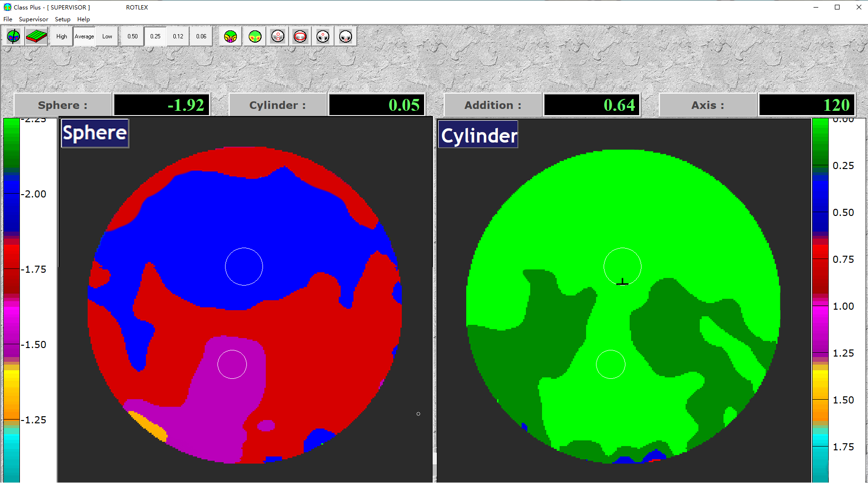The height and width of the screenshot is (483, 868).
Task: Switch to Low resolution setting
Action: (107, 36)
